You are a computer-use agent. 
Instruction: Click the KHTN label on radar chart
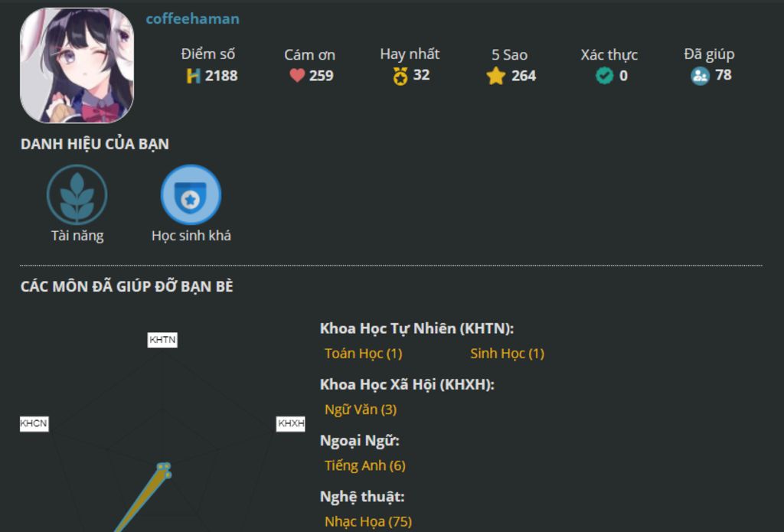click(162, 340)
